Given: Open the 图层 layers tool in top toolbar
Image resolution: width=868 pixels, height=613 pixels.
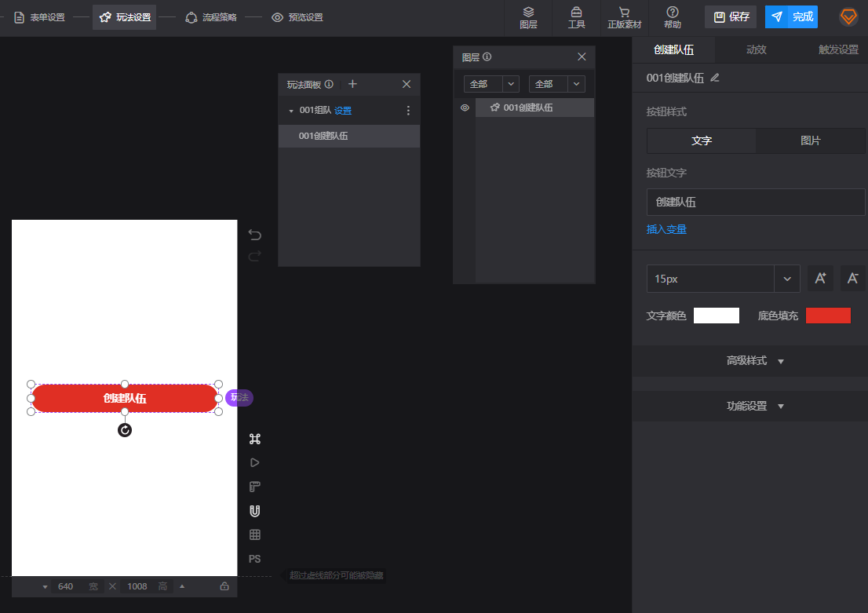Looking at the screenshot, I should click(528, 18).
